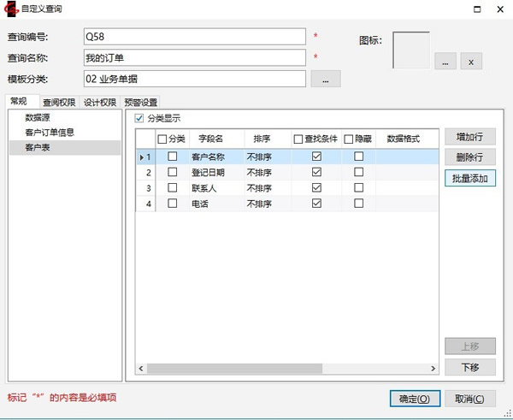Check 分类 box for 客户名称 row
Screen dimensions: 513x420
pos(173,157)
